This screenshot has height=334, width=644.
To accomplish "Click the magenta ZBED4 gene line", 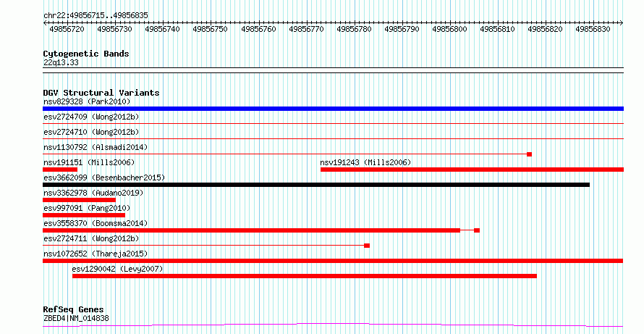I will [x=333, y=325].
